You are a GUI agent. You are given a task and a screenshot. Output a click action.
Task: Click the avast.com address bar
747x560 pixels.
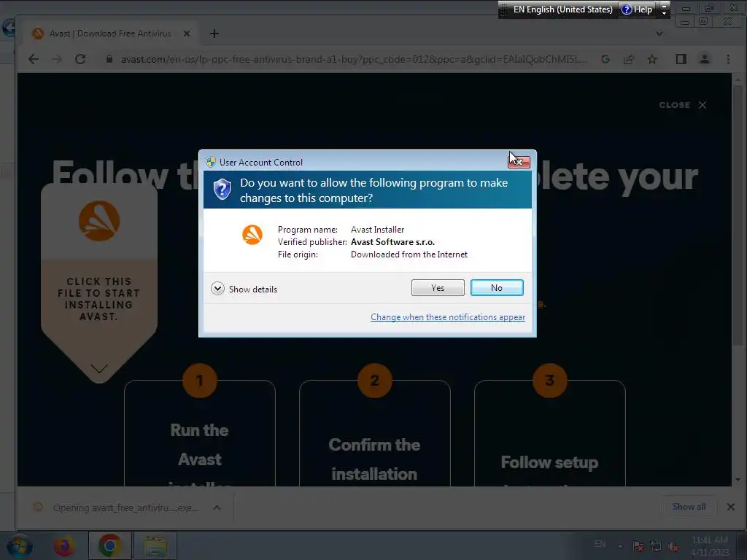point(354,60)
